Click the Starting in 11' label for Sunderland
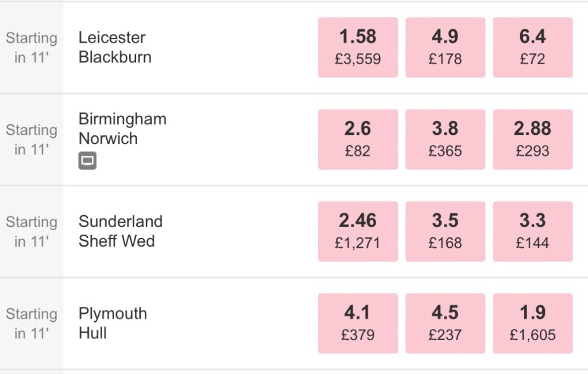Viewport: 588px width, 374px height. [x=32, y=231]
